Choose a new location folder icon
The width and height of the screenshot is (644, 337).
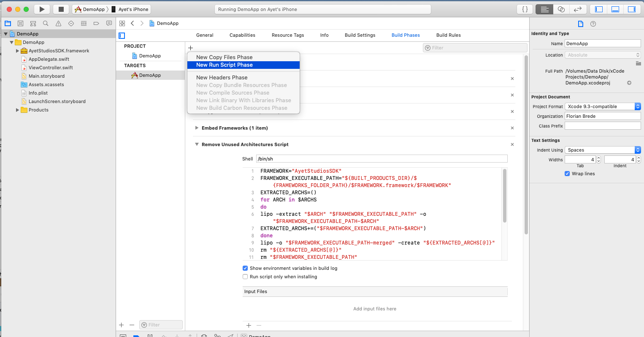[638, 63]
